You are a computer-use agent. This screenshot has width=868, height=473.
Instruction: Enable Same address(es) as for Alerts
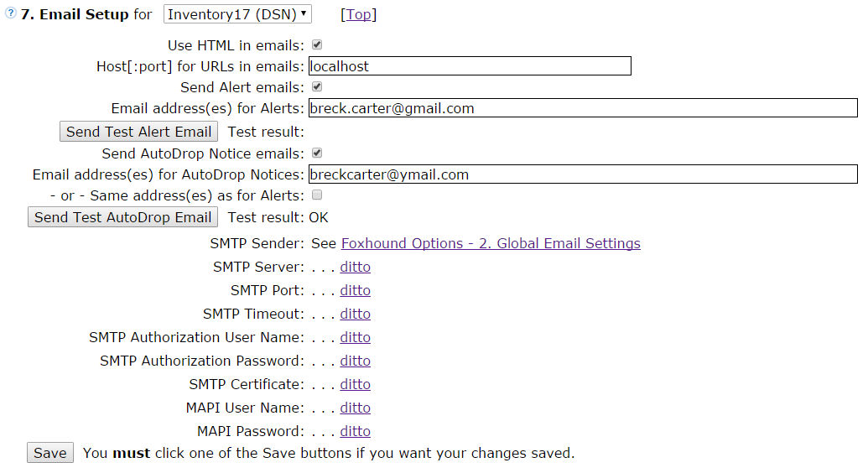pyautogui.click(x=317, y=195)
